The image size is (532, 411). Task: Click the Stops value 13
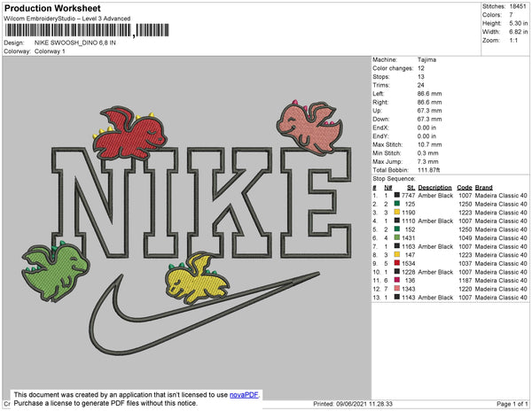click(x=420, y=76)
